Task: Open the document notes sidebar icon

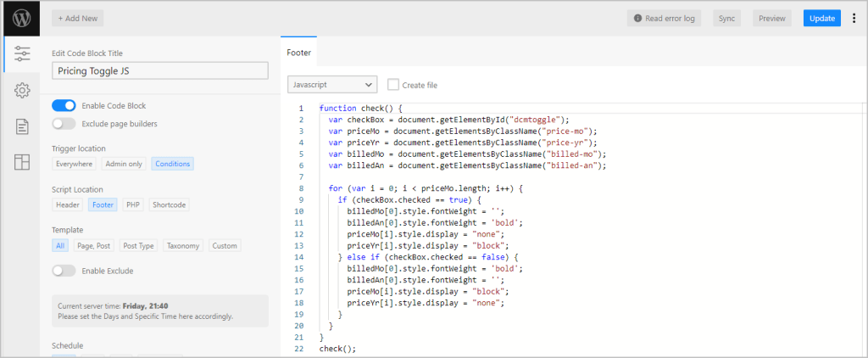Action: [22, 126]
